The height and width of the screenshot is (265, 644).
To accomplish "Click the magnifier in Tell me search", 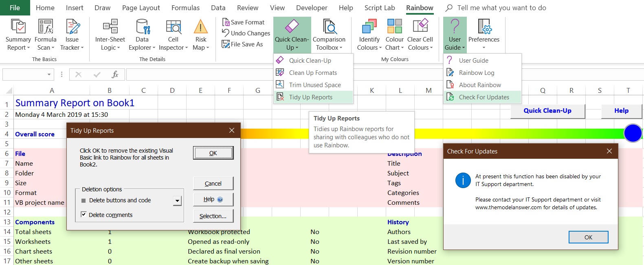I will (449, 8).
